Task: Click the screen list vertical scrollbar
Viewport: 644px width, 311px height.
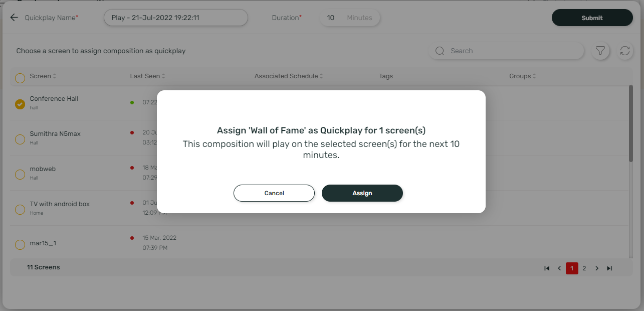Action: (x=631, y=123)
